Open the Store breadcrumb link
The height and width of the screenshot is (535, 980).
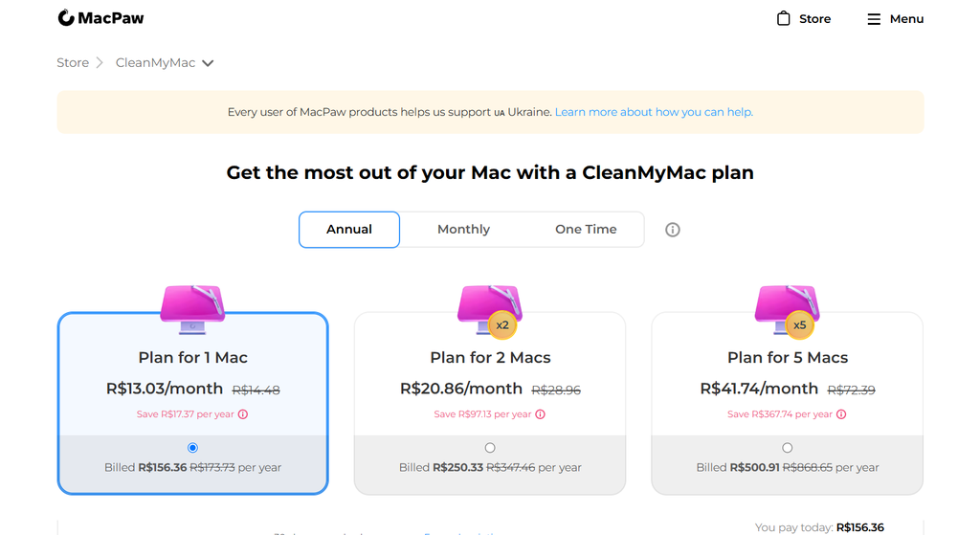(x=73, y=63)
